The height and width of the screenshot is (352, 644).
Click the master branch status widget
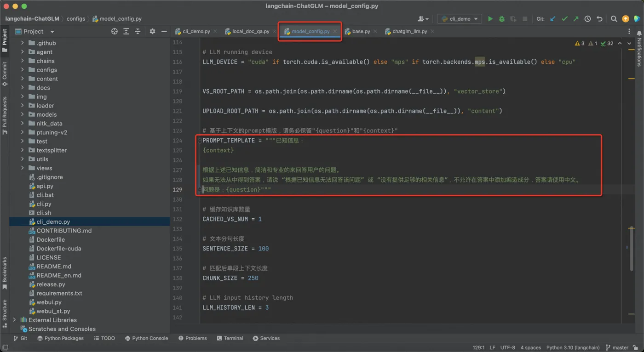(x=617, y=348)
